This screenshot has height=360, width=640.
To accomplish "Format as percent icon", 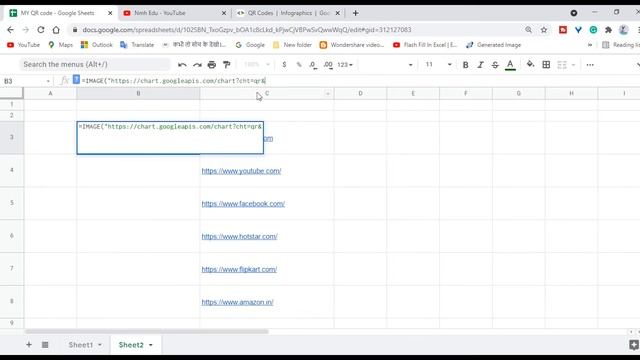I will coord(299,64).
